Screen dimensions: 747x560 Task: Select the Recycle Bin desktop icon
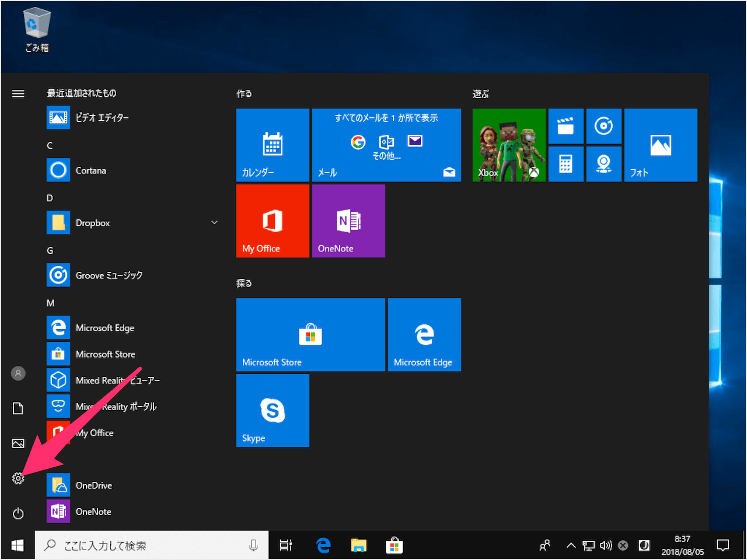tap(37, 30)
